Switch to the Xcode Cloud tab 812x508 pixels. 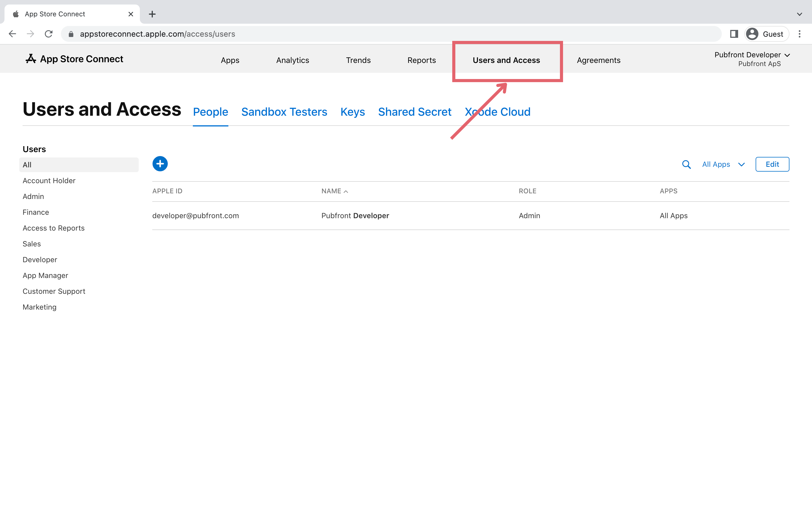coord(498,112)
